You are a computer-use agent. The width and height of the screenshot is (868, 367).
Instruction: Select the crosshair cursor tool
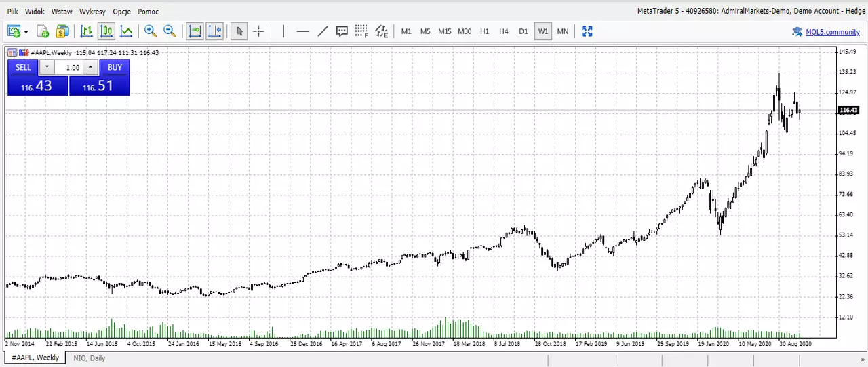coord(258,31)
